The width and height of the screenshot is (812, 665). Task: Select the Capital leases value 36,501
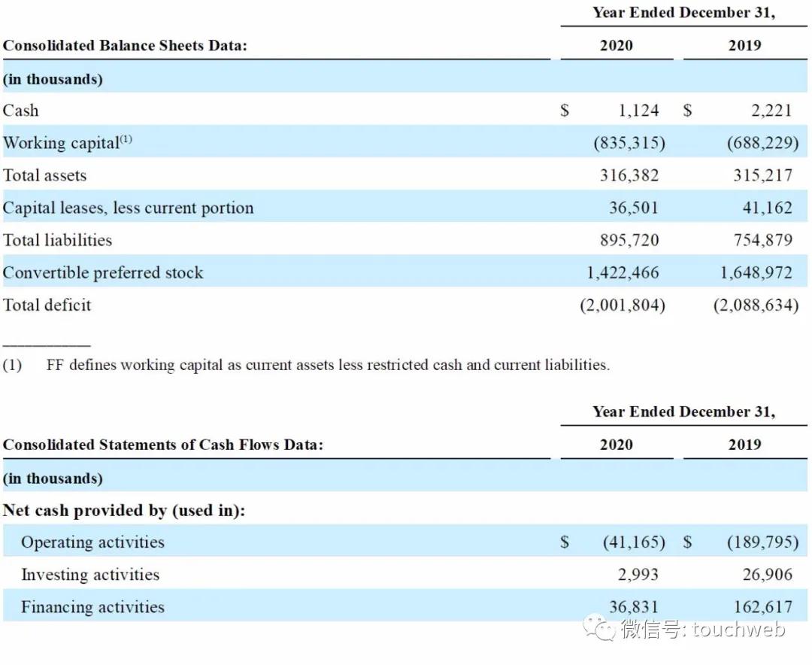point(633,208)
